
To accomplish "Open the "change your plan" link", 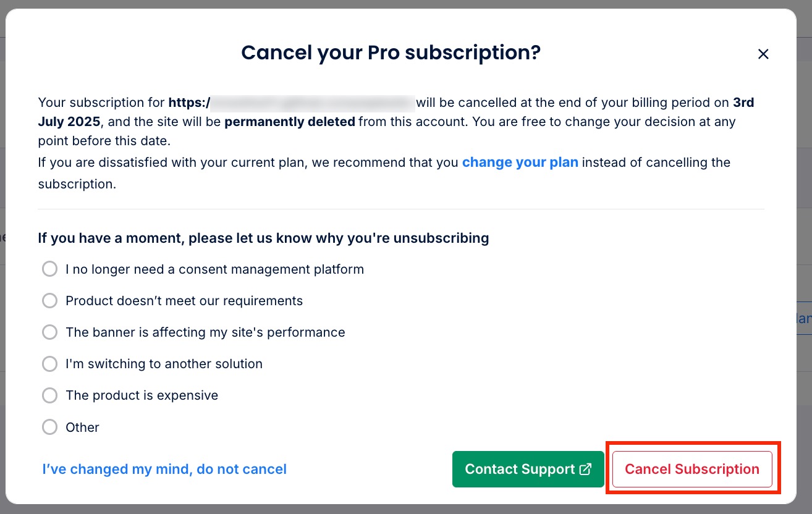I will [x=520, y=162].
